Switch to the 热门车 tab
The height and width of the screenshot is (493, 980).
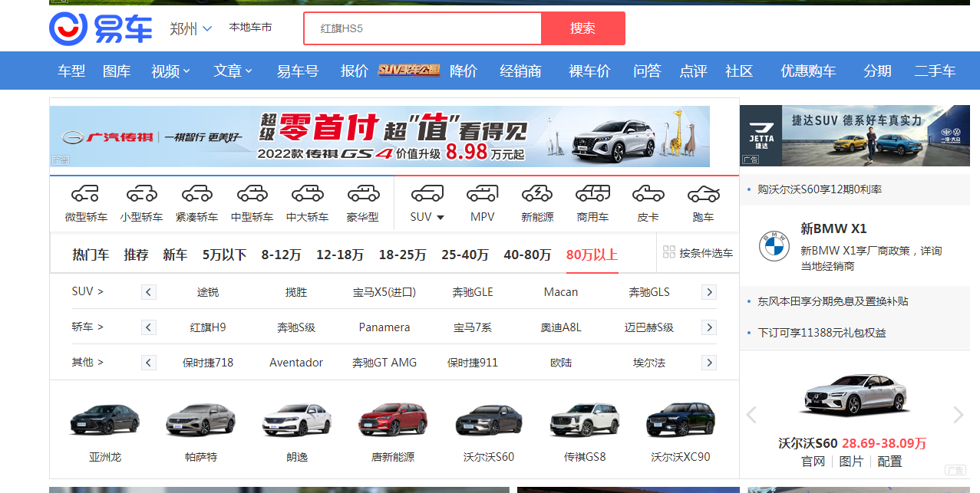pos(91,255)
